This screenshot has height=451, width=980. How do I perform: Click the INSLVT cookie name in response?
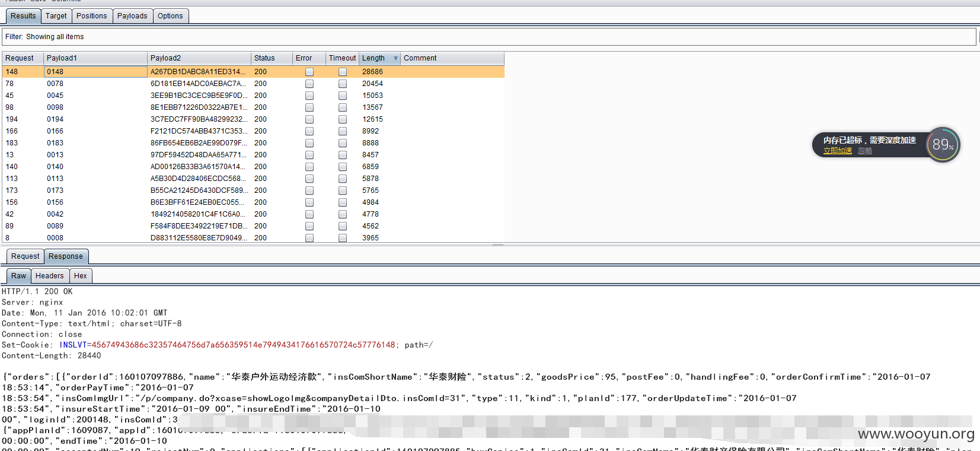click(73, 345)
